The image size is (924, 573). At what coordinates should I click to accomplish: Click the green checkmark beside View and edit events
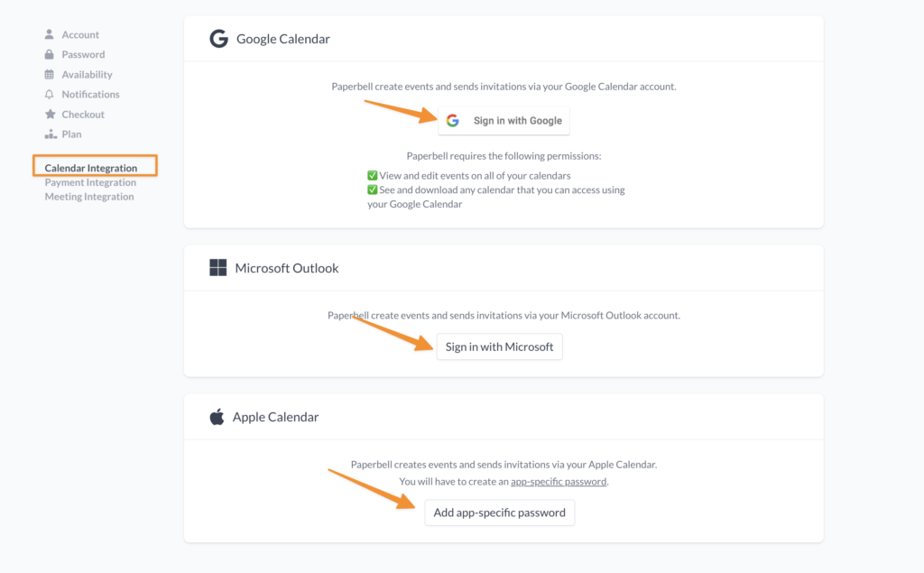[373, 175]
